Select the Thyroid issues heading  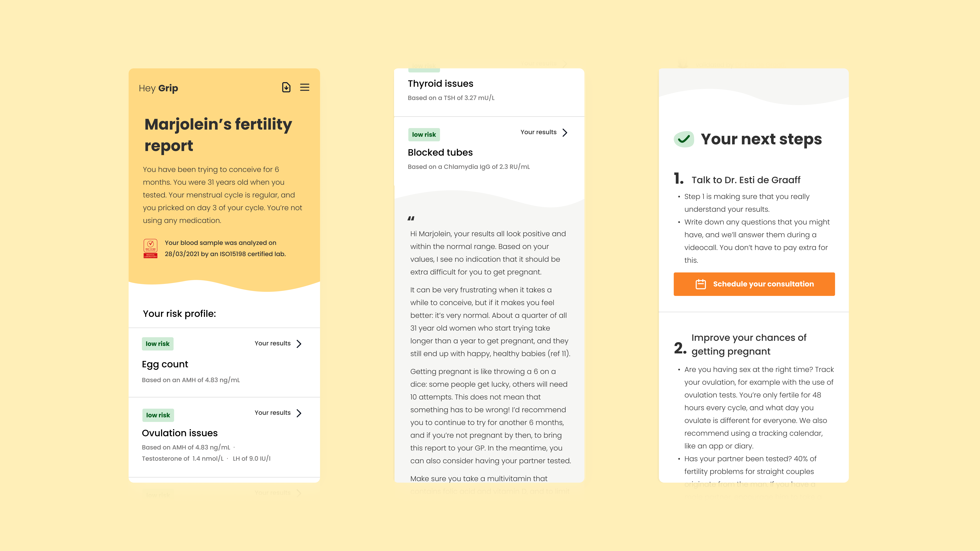(440, 84)
